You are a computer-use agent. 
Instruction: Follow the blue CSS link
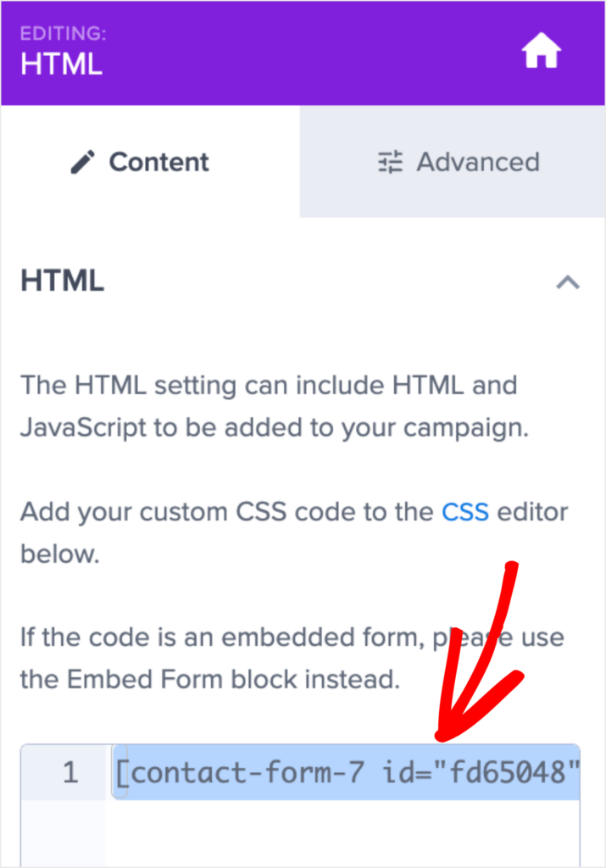coord(464,512)
